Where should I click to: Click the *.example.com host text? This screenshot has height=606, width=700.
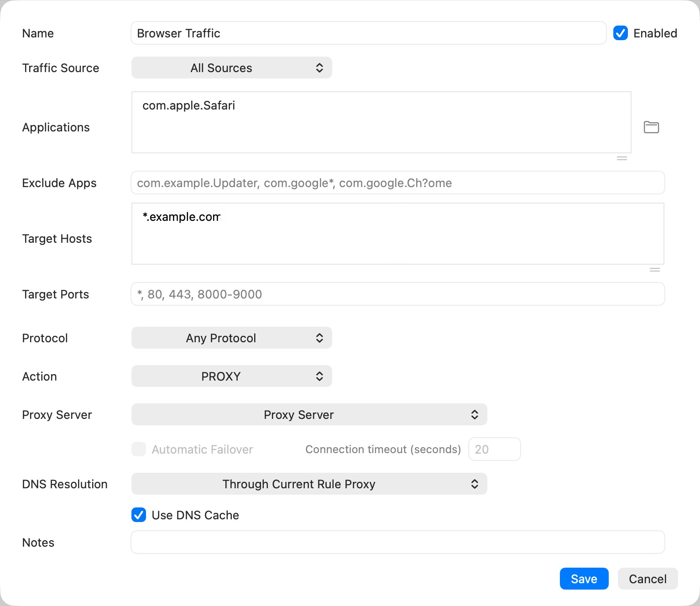click(182, 217)
